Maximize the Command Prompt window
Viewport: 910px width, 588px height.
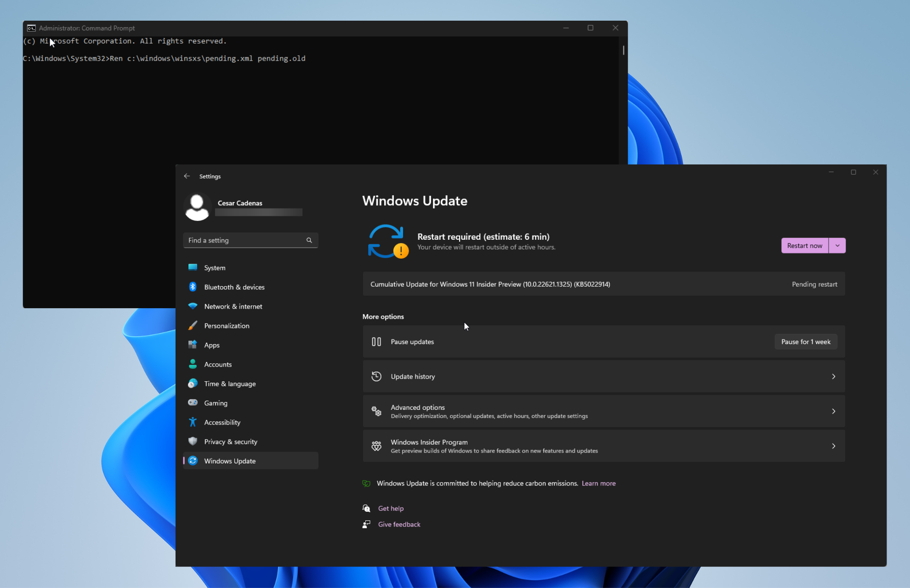pyautogui.click(x=591, y=28)
